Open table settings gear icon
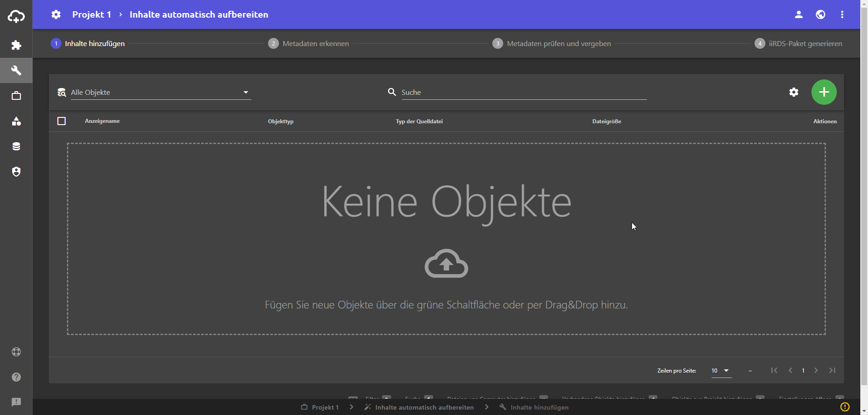868x415 pixels. [x=794, y=92]
